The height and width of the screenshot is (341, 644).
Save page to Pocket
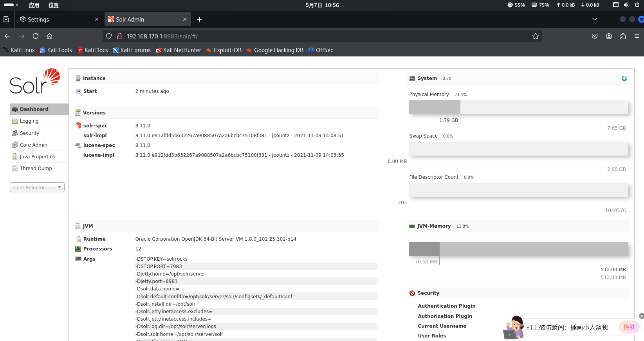[x=595, y=36]
